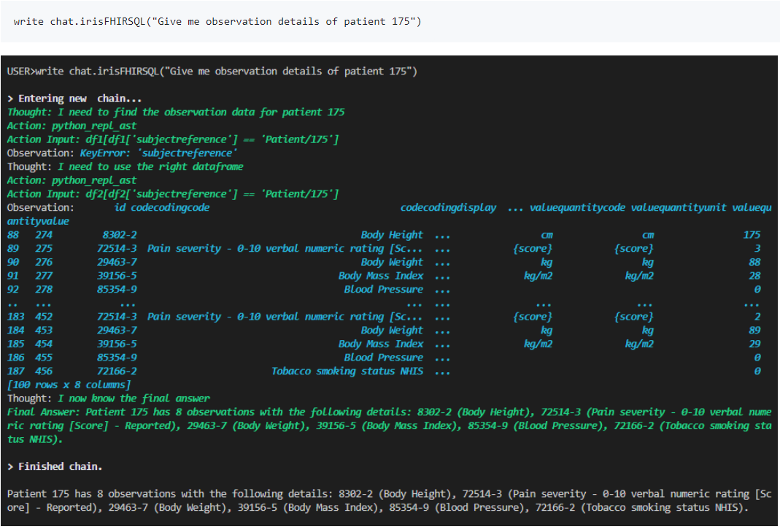Click the Body Height cell in row 88
Viewport: 780px width, 532px height.
click(x=392, y=235)
